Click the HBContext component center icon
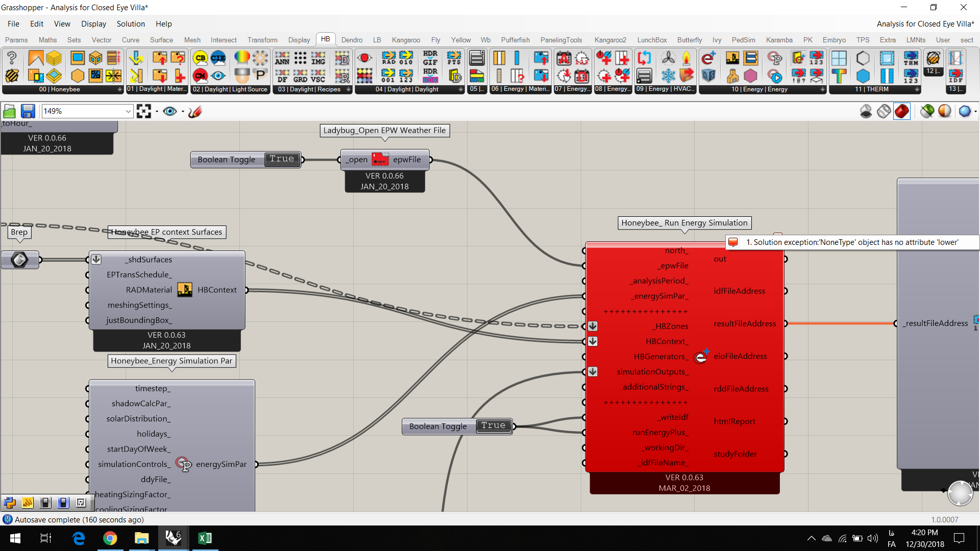This screenshot has width=980, height=551. [x=185, y=290]
